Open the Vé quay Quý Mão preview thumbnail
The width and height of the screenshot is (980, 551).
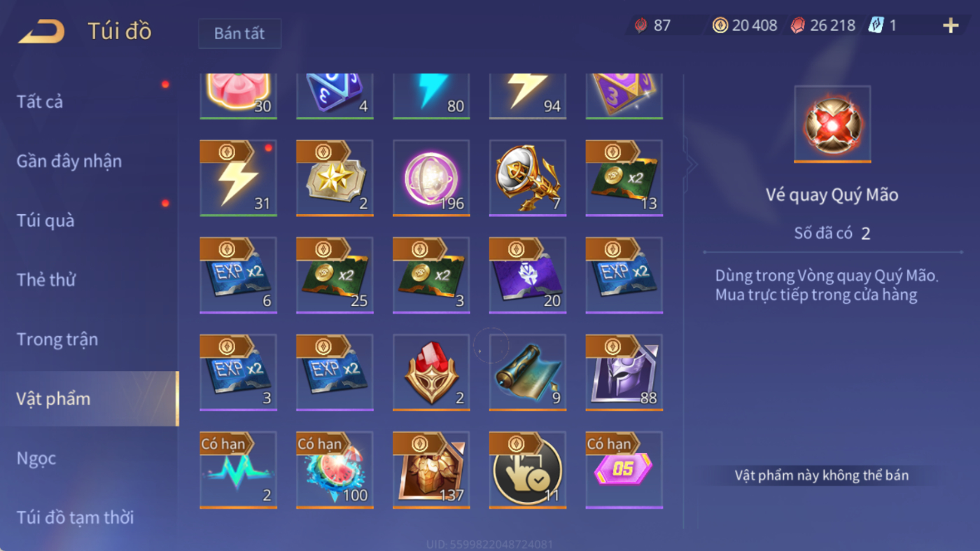(832, 124)
